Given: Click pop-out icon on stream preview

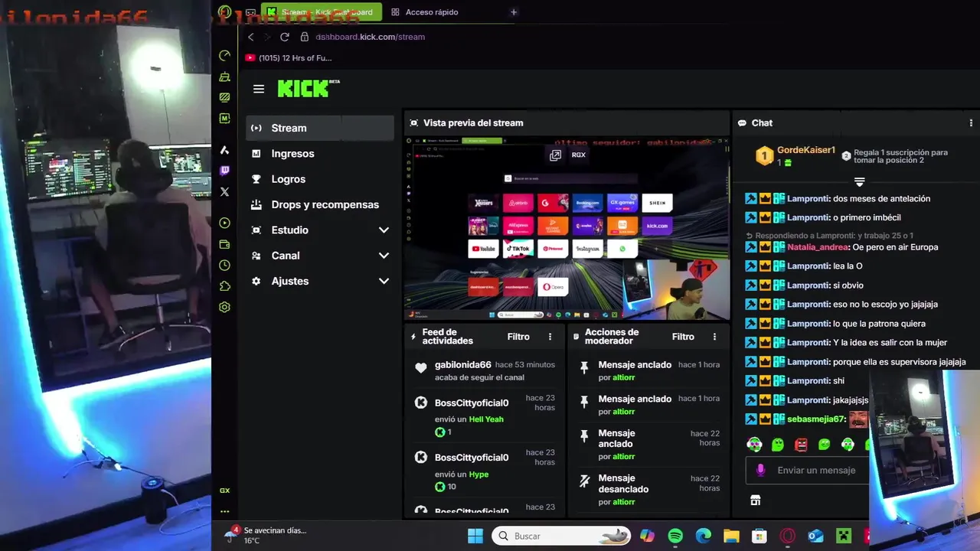Looking at the screenshot, I should 555,155.
